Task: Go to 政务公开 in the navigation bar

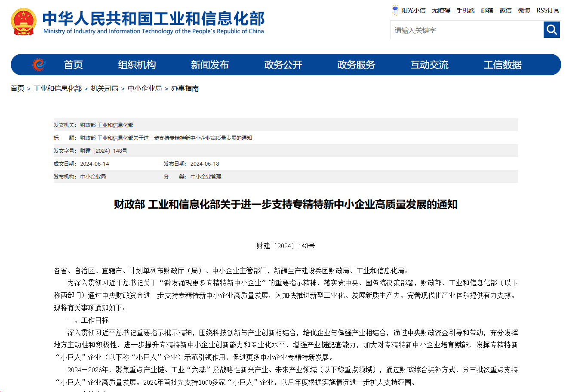Action: (x=283, y=65)
